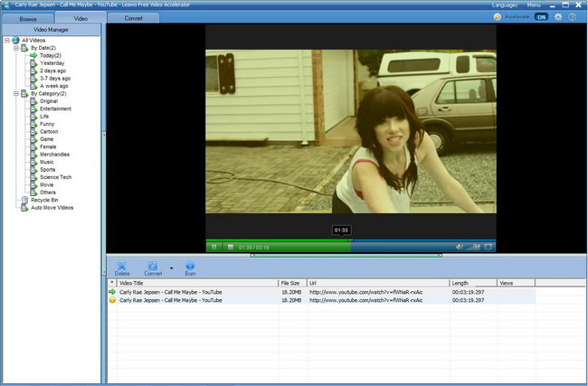The image size is (588, 386).
Task: Open the Menu dropdown in the title bar
Action: (534, 5)
